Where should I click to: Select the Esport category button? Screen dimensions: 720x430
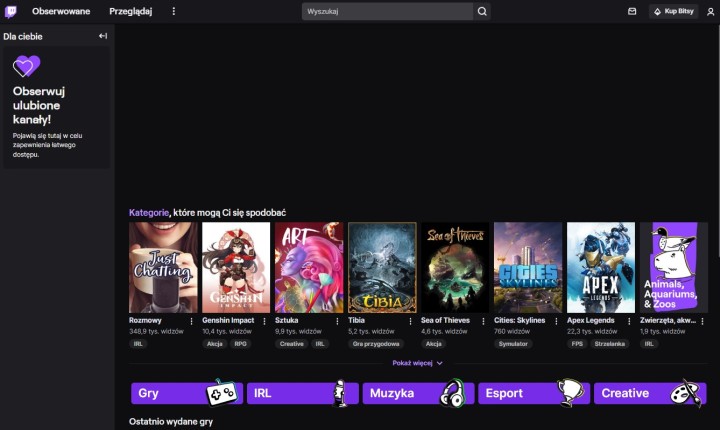(x=534, y=393)
